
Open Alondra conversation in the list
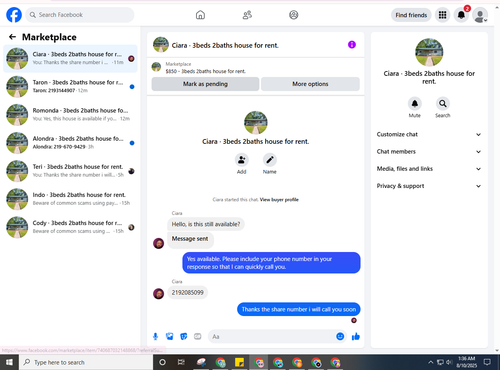pyautogui.click(x=70, y=143)
